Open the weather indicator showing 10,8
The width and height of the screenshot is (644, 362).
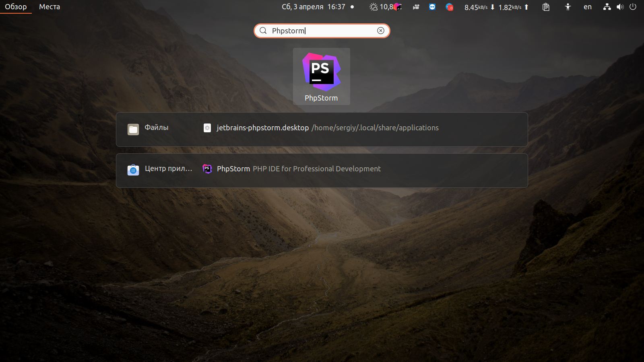coord(381,7)
